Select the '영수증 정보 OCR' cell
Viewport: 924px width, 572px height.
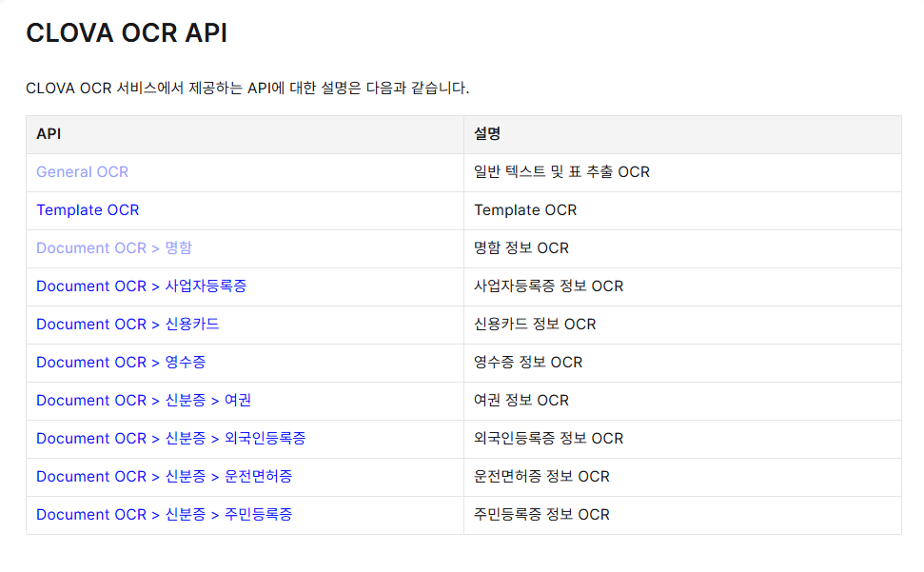682,363
